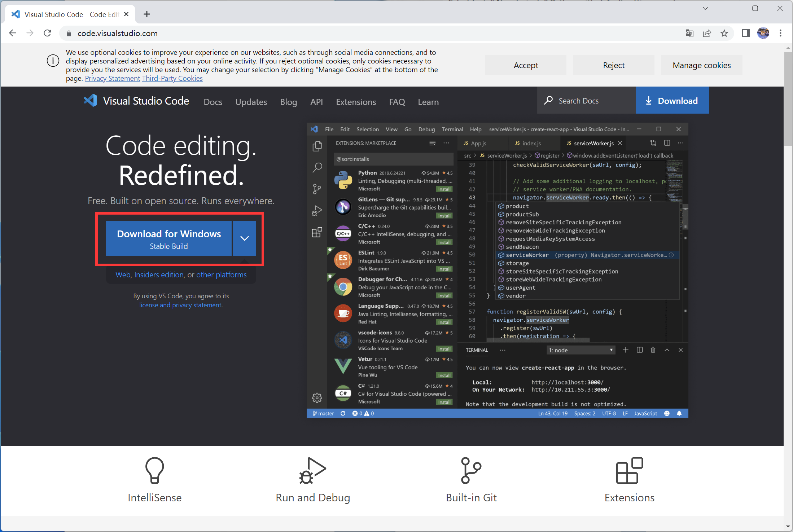Click JavaScript language mode in status bar
This screenshot has height=532, width=793.
pyautogui.click(x=645, y=413)
